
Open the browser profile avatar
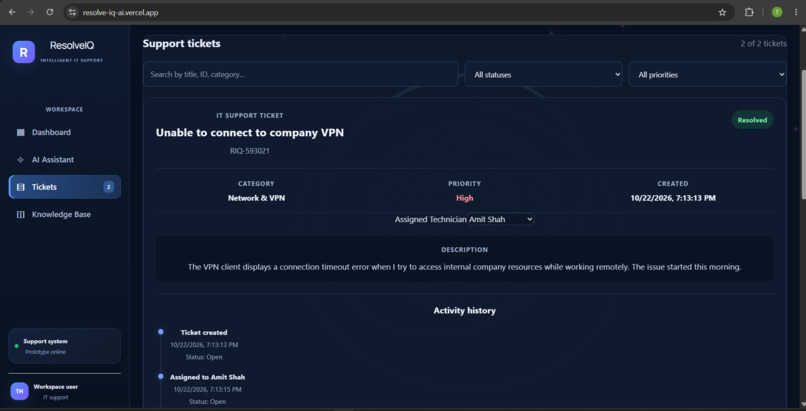(x=777, y=12)
